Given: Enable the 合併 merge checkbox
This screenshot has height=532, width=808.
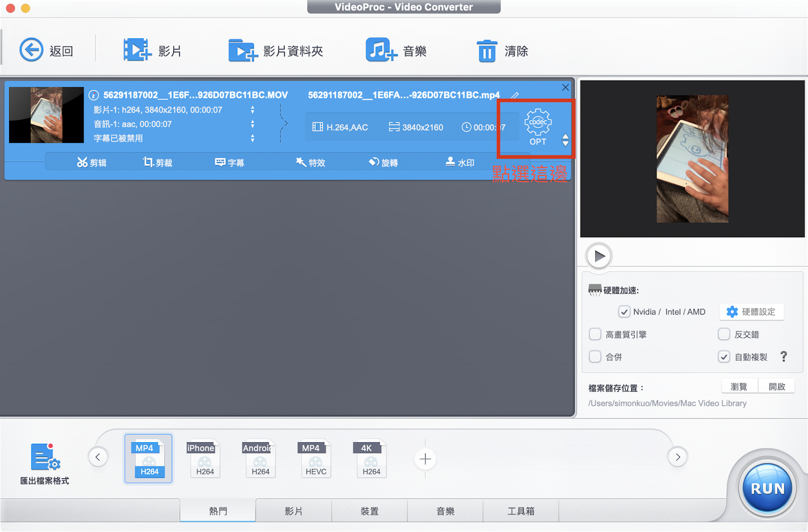Looking at the screenshot, I should click(595, 357).
